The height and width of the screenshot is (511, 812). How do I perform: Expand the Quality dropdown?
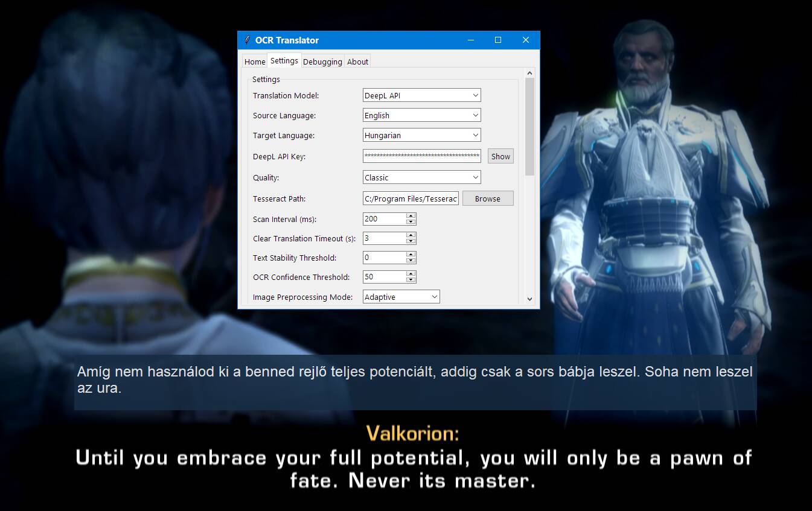pos(421,177)
